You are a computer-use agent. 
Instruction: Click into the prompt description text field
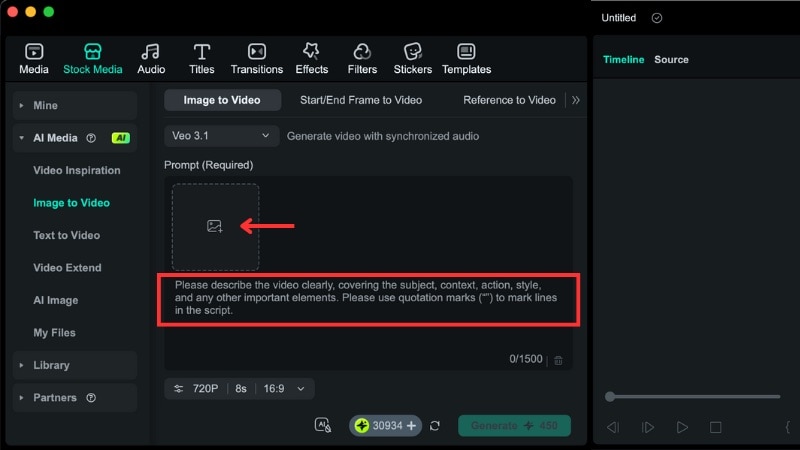click(368, 298)
